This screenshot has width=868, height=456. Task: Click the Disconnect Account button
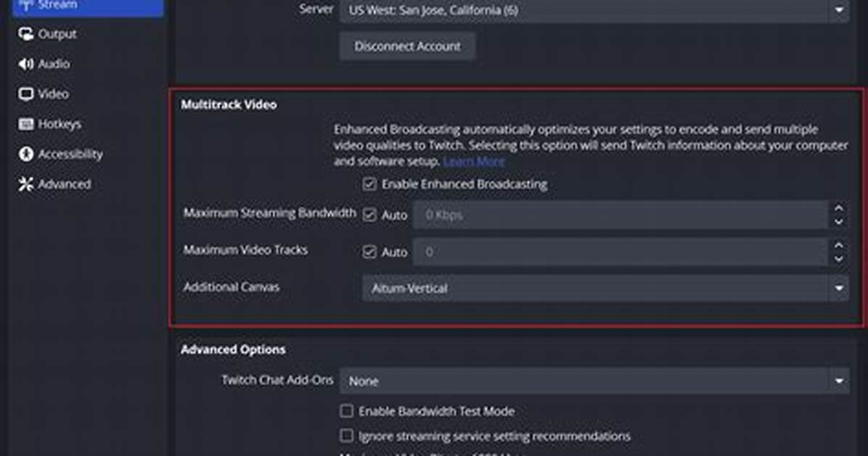pyautogui.click(x=407, y=46)
